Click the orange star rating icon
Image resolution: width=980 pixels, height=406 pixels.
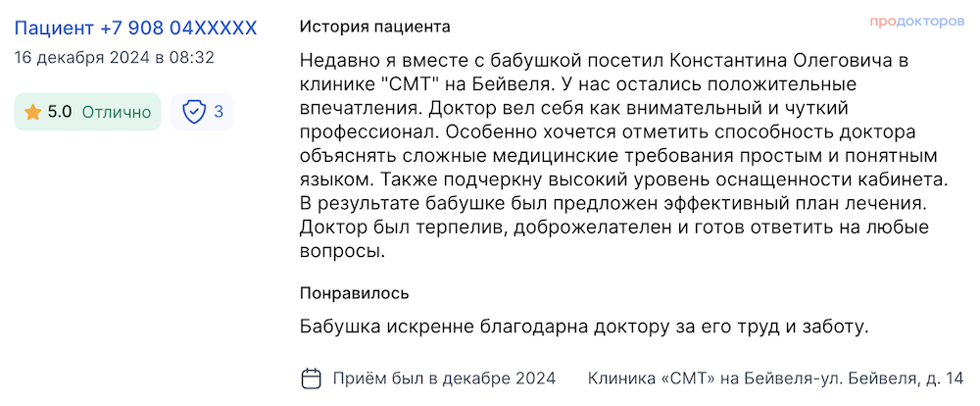coord(32,112)
